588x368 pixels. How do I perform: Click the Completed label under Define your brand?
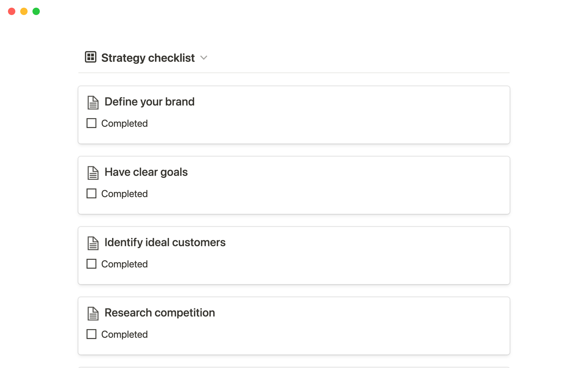tap(124, 123)
